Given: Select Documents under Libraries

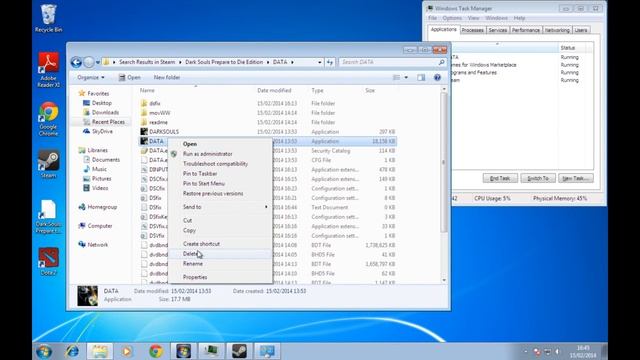Looking at the screenshot, I should pyautogui.click(x=102, y=160).
